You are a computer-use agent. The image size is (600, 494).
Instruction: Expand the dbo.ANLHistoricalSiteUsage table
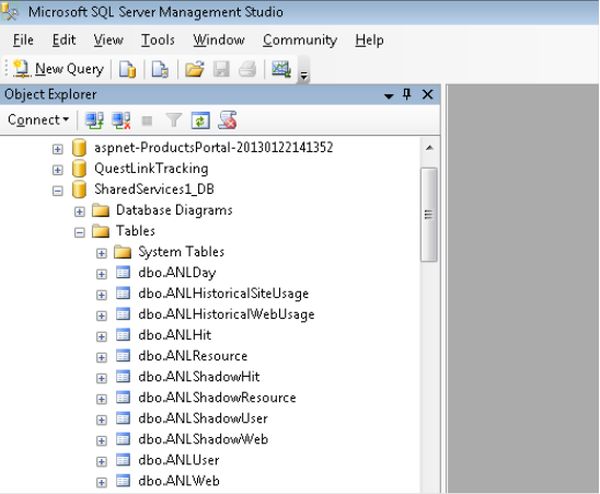click(x=101, y=295)
